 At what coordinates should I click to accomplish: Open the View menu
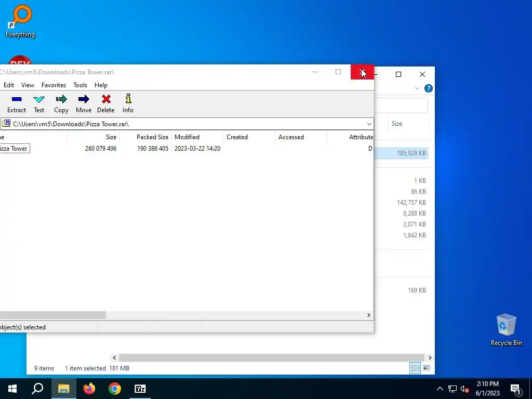pyautogui.click(x=28, y=85)
